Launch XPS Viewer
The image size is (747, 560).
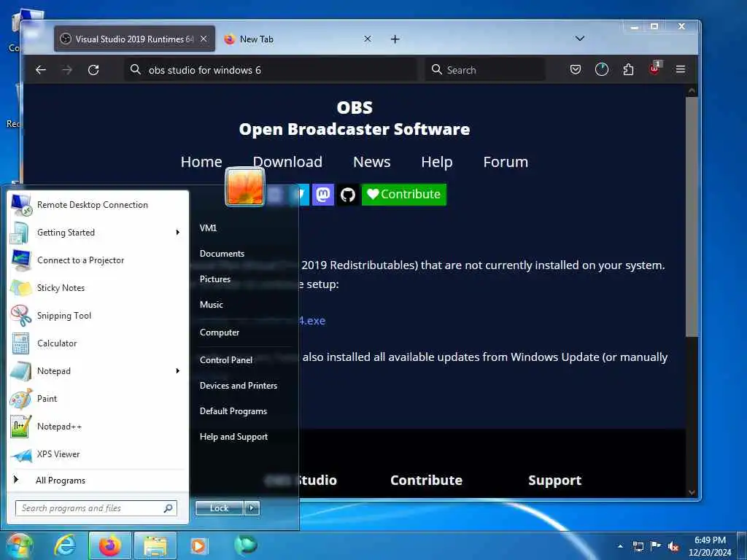(x=98, y=454)
